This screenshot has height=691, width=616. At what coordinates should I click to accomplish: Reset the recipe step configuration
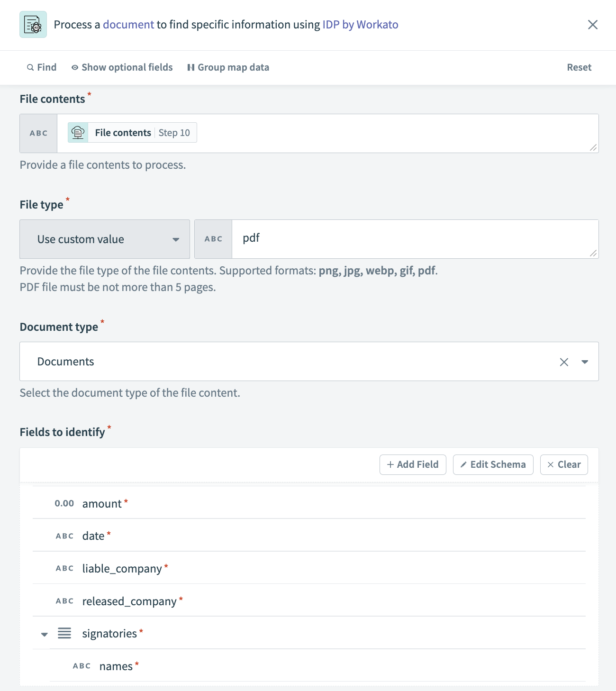click(x=579, y=67)
